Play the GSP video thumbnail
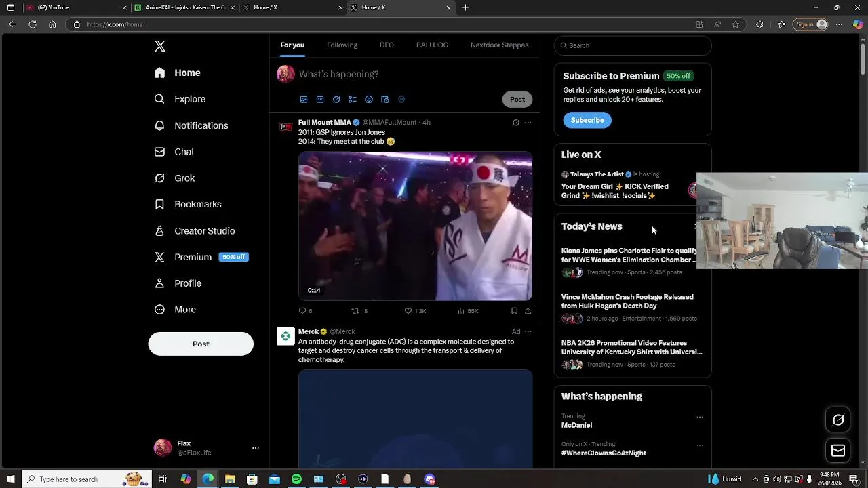 415,226
